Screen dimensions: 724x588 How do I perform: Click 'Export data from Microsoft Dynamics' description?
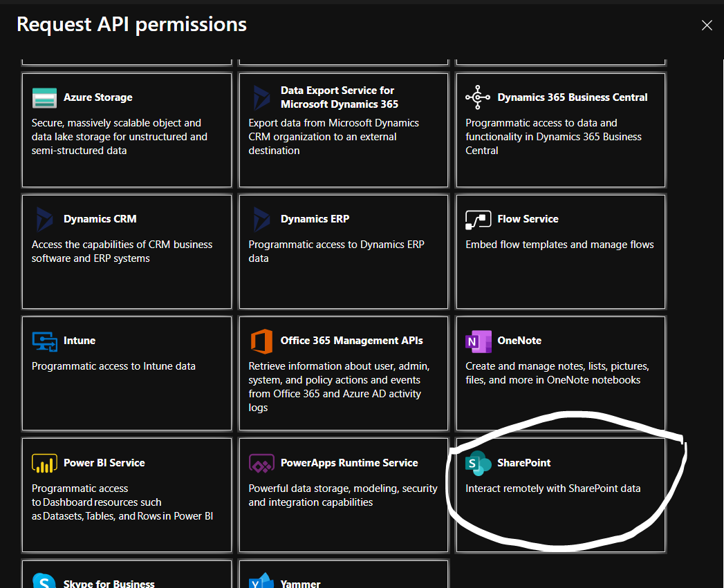pos(333,137)
